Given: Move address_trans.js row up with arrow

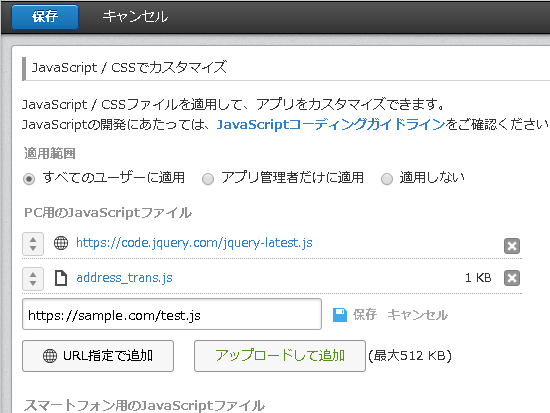Looking at the screenshot, I should point(33,275).
